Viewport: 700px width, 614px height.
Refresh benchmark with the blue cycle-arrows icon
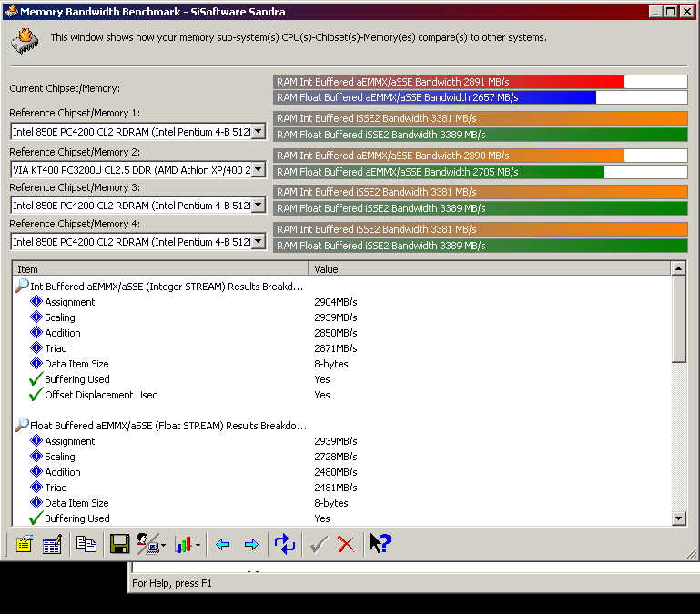pos(285,544)
